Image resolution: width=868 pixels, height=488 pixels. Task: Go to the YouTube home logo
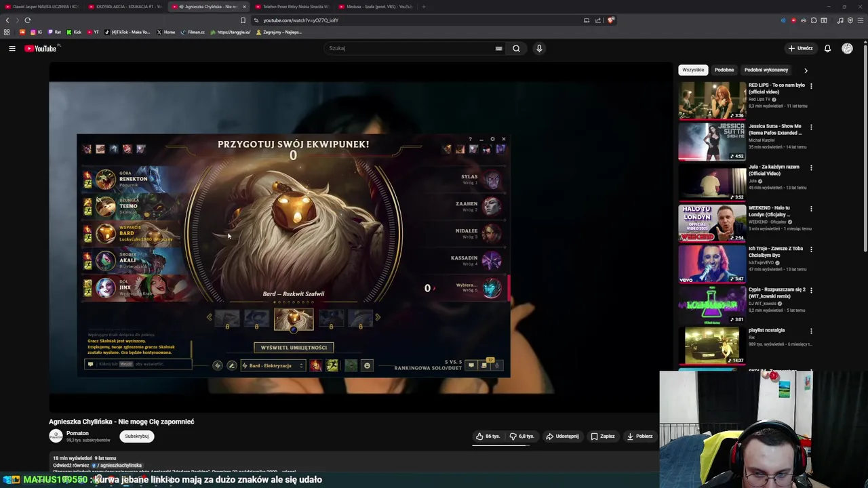pyautogui.click(x=42, y=48)
